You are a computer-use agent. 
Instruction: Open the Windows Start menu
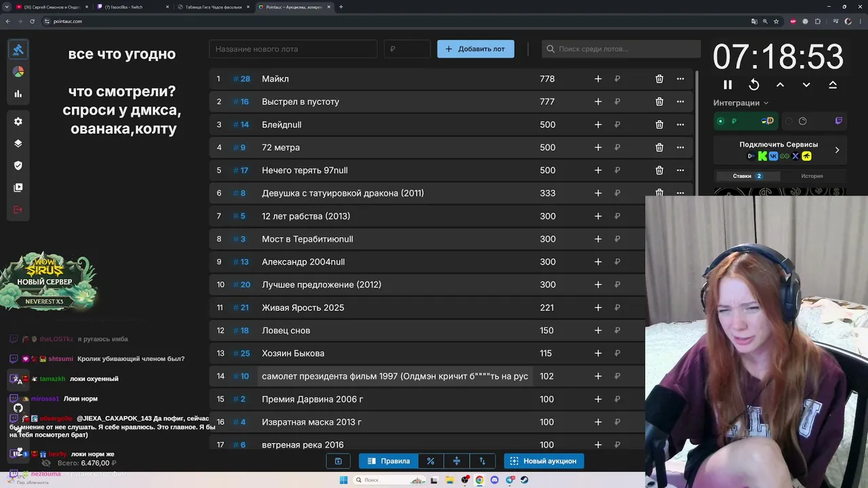pos(343,480)
